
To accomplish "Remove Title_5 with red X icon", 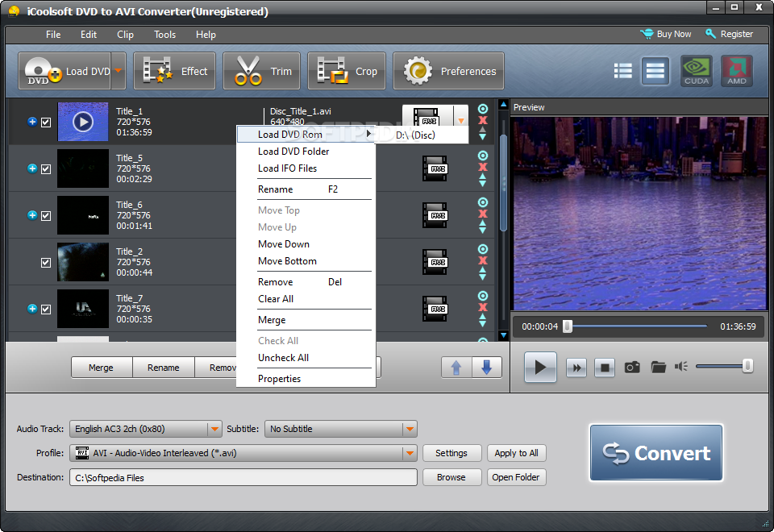I will tap(483, 167).
